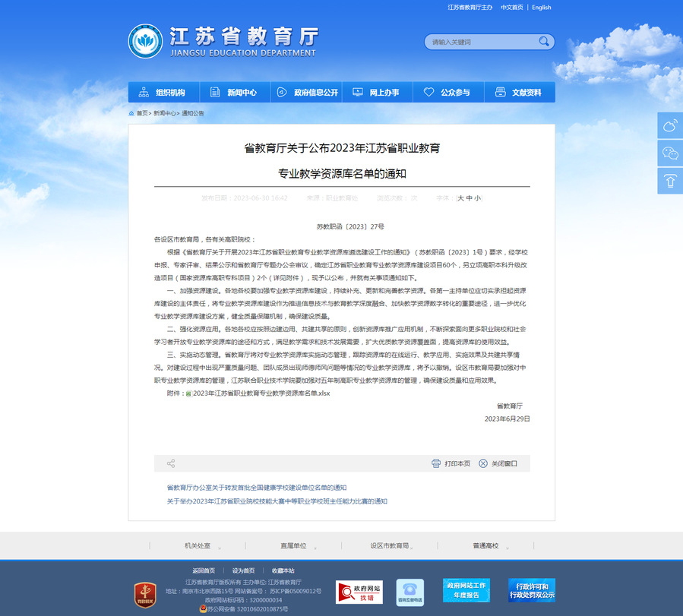Click the search magnifier icon
Image resolution: width=683 pixels, height=616 pixels.
click(544, 42)
